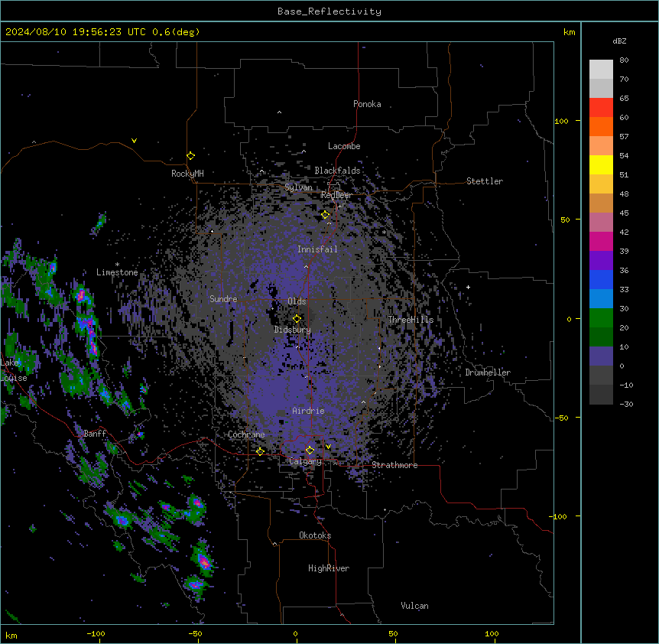659x644 pixels.
Task: Click the ThreeHills city label
Action: tap(411, 320)
